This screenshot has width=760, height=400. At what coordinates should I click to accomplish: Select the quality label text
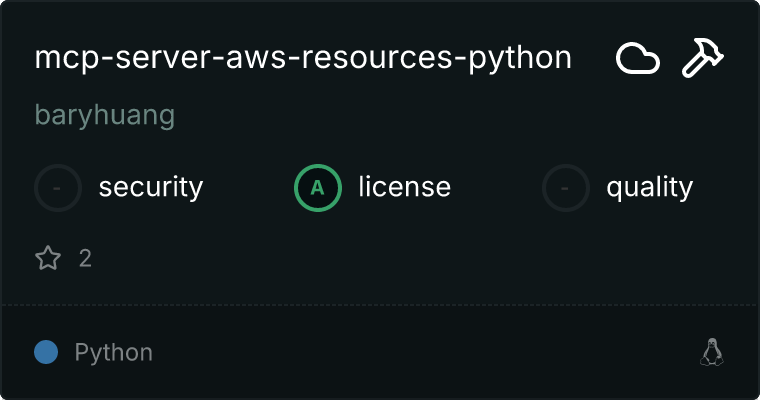pyautogui.click(x=649, y=187)
